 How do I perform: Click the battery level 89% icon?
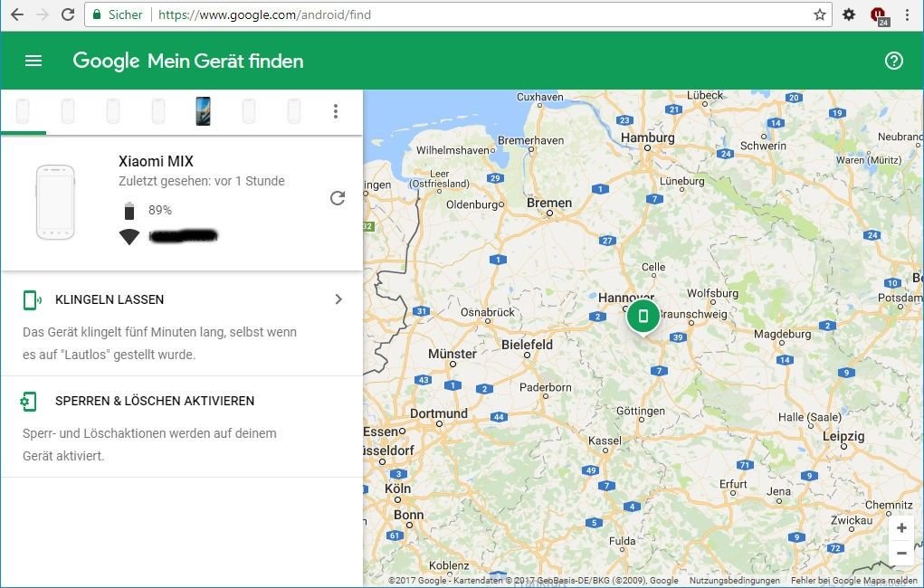click(129, 211)
